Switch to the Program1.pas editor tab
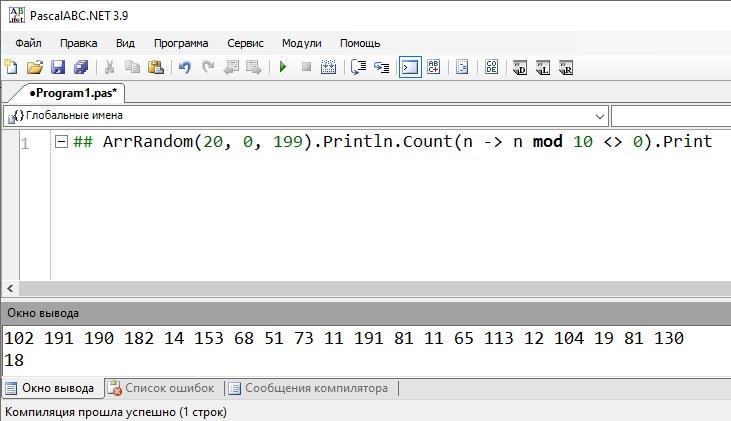Screen dimensions: 731x421 coord(72,93)
